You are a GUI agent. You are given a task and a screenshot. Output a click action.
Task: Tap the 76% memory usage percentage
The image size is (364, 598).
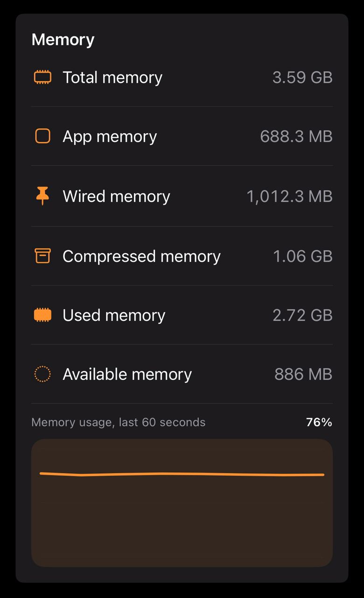tap(319, 422)
